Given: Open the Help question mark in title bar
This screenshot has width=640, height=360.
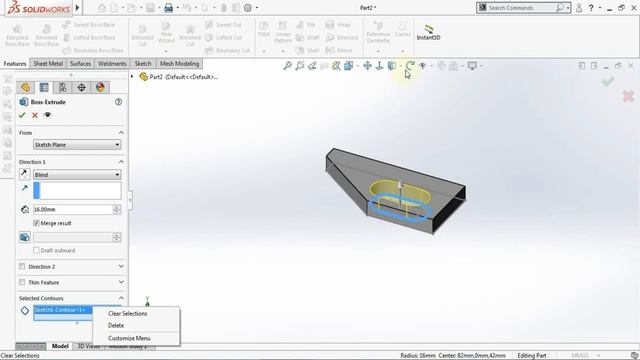Looking at the screenshot, I should pos(591,8).
